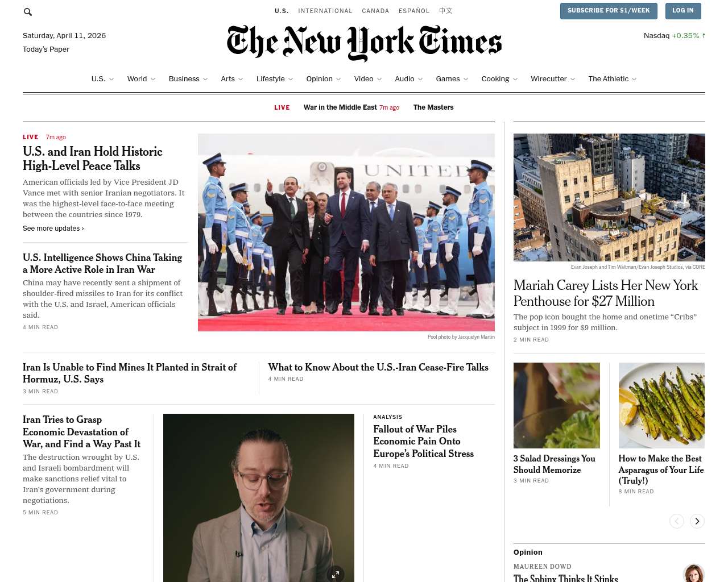Expand fullscreen icon on video player
This screenshot has width=728, height=582.
pos(336,574)
